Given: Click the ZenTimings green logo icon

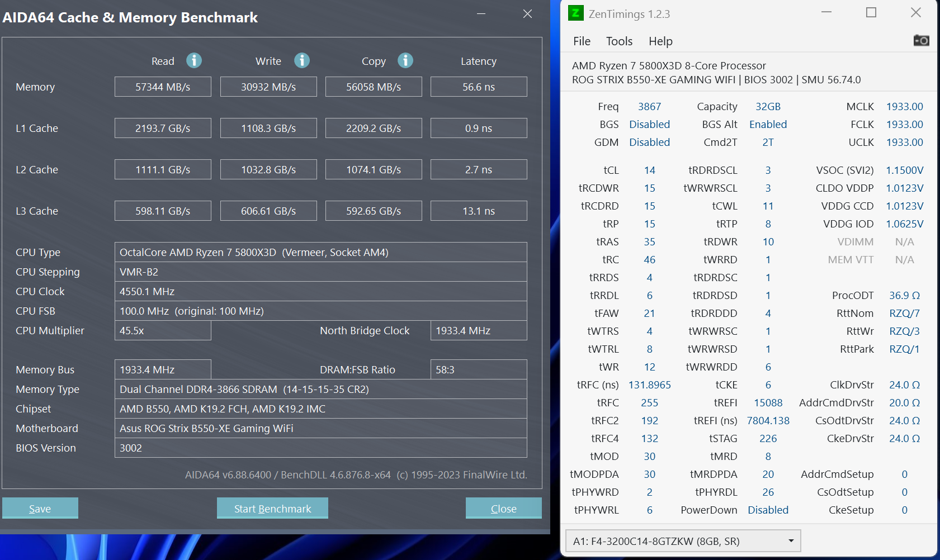Looking at the screenshot, I should tap(575, 13).
